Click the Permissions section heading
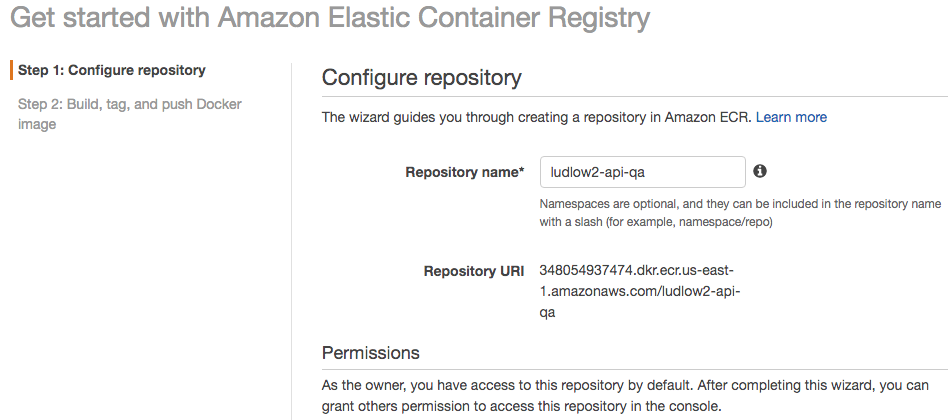Viewport: 948px width, 420px height. (370, 353)
